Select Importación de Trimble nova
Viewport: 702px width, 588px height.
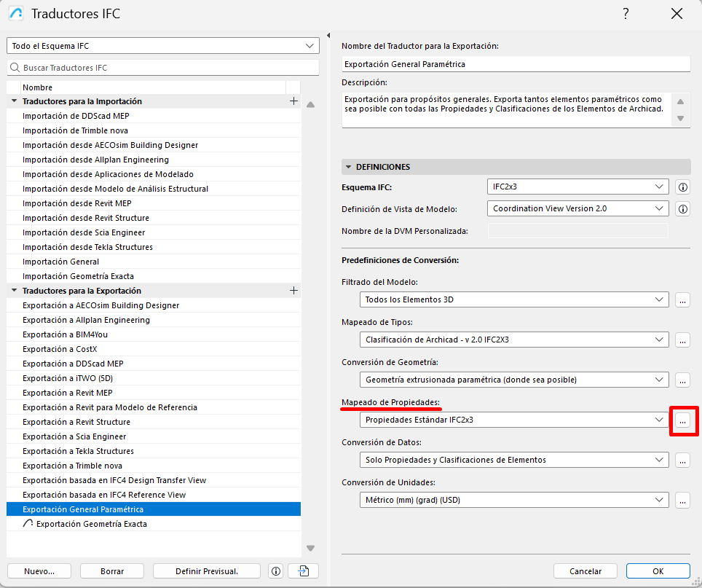pyautogui.click(x=154, y=130)
